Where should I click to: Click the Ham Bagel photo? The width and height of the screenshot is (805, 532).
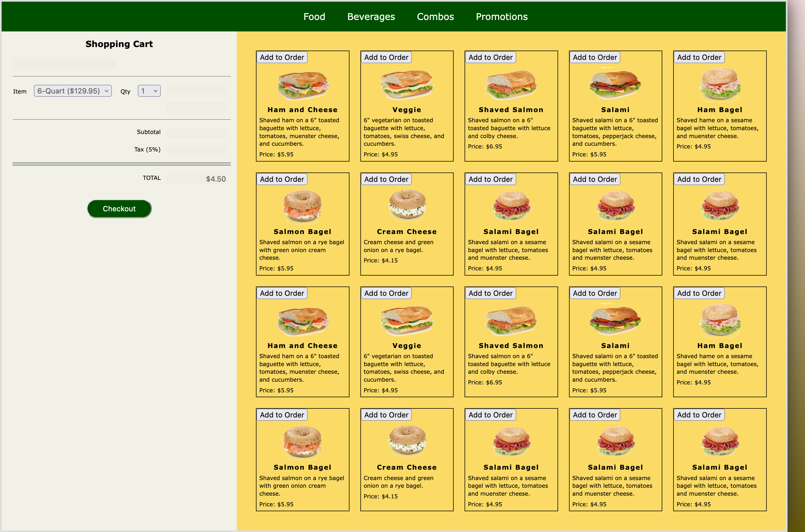719,84
